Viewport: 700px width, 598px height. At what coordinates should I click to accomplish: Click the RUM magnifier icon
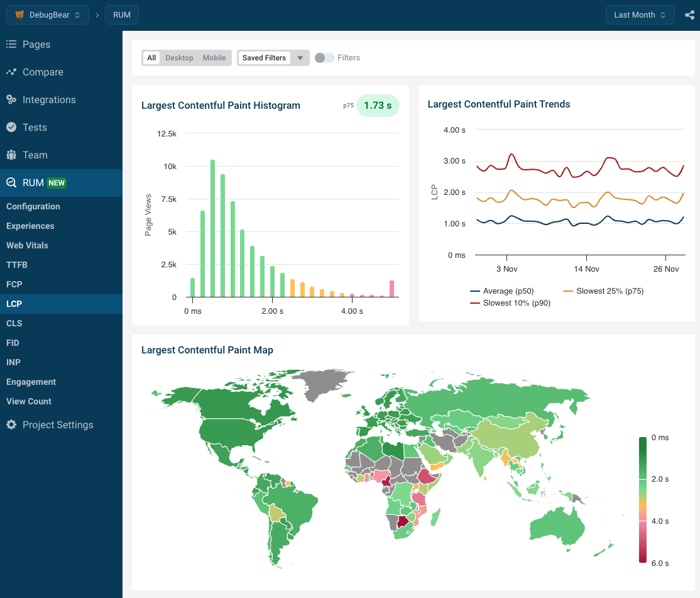pyautogui.click(x=11, y=182)
